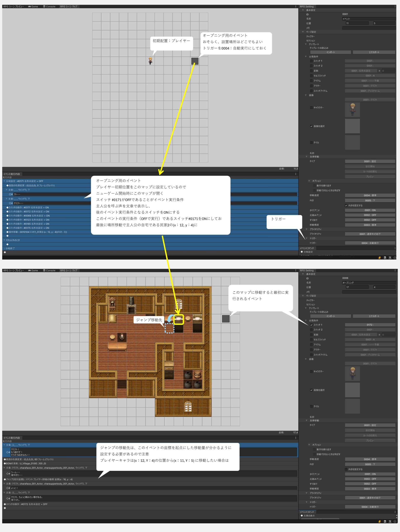Click the 名前 field containing オープニング
Screen dimensions: 400x532
[369, 283]
